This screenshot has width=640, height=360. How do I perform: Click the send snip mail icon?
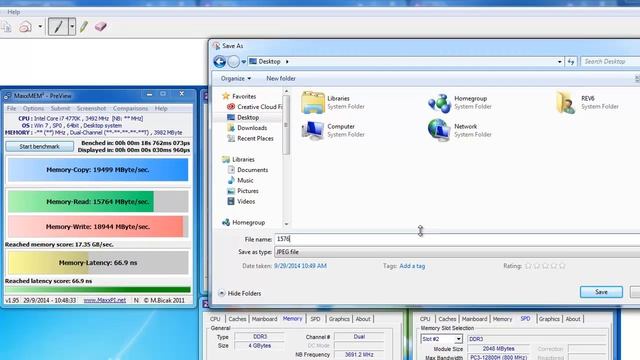tap(25, 27)
